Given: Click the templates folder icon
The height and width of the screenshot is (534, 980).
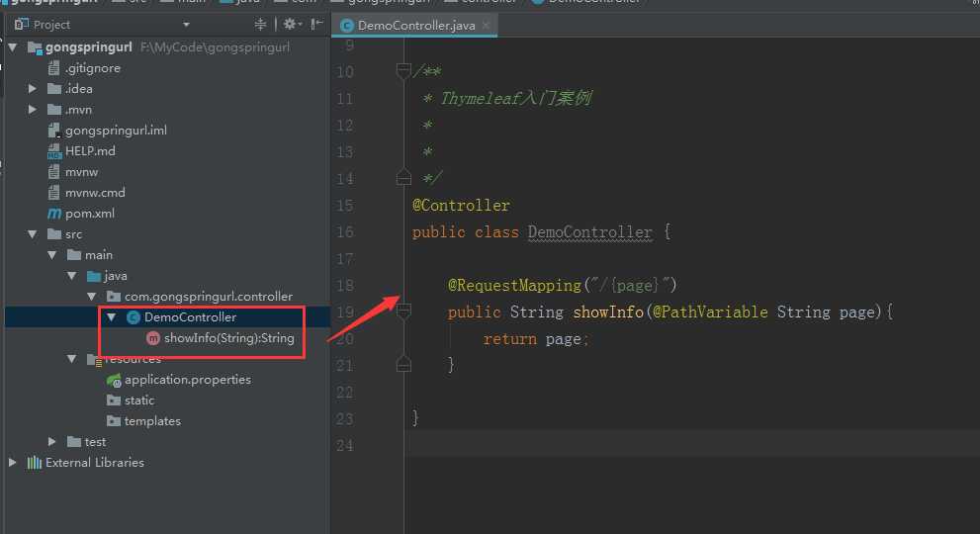Looking at the screenshot, I should click(x=114, y=421).
